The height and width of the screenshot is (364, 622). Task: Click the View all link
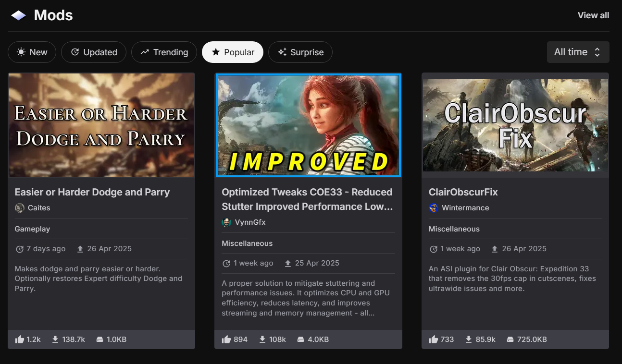pos(593,15)
